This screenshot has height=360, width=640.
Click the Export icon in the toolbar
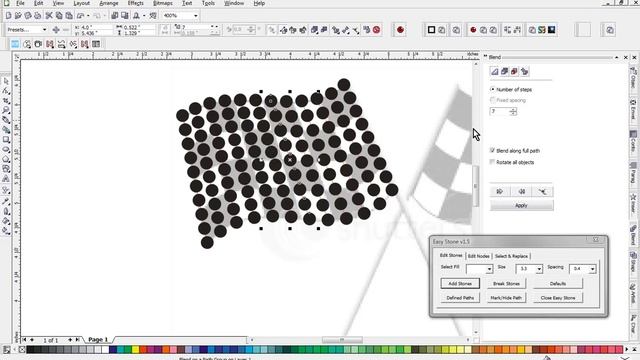tap(124, 16)
